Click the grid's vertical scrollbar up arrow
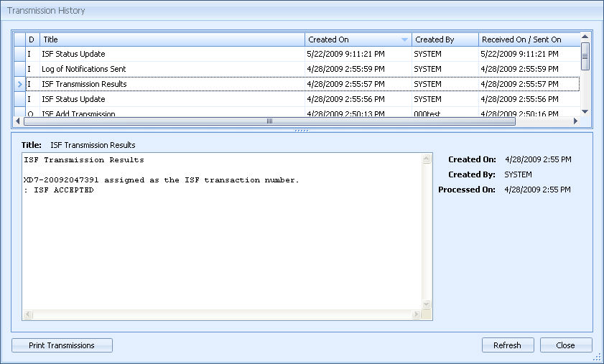 click(x=585, y=36)
